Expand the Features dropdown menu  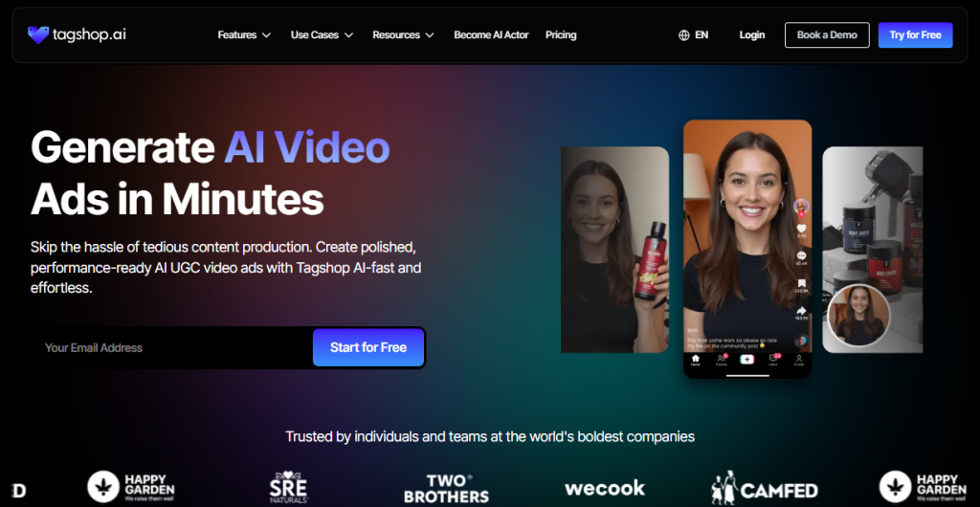point(243,35)
